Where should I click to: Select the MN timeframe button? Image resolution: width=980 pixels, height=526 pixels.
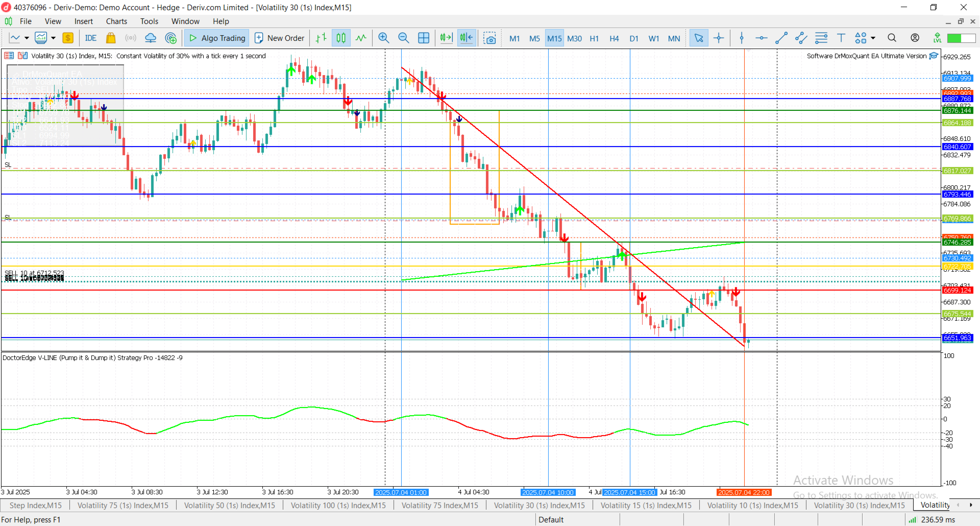point(674,38)
